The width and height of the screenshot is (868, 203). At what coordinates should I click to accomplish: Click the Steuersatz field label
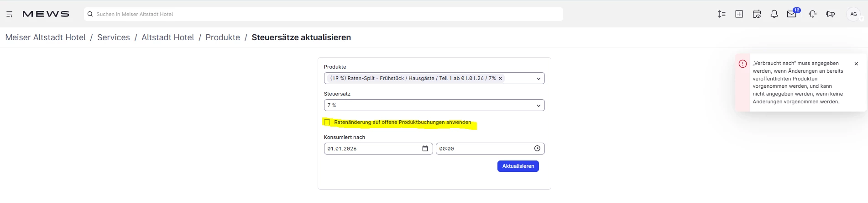pos(337,94)
